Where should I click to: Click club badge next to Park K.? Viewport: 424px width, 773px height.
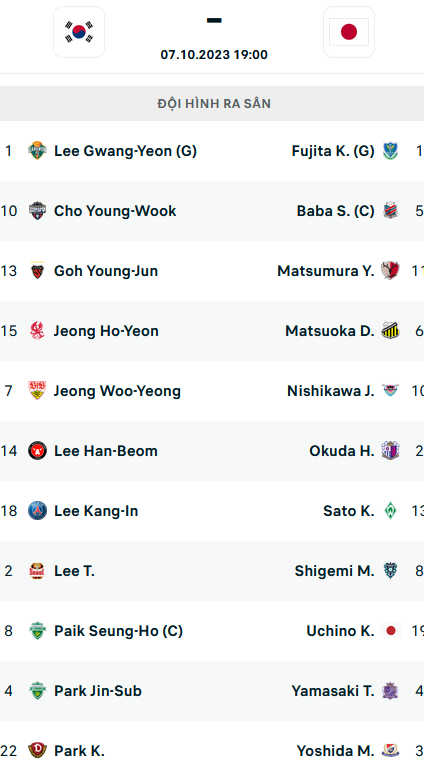coord(37,750)
